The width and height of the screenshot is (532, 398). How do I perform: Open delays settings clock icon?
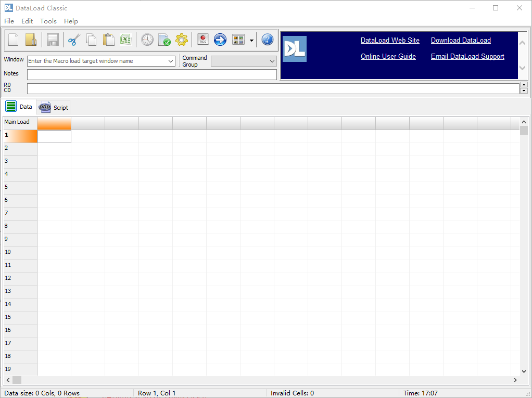(147, 40)
